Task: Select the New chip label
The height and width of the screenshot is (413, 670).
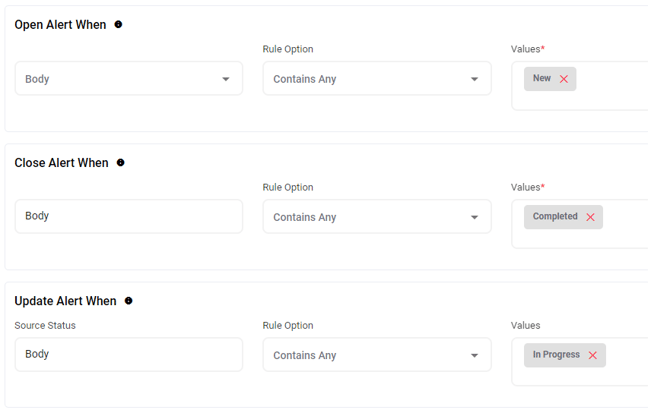Action: coord(542,78)
